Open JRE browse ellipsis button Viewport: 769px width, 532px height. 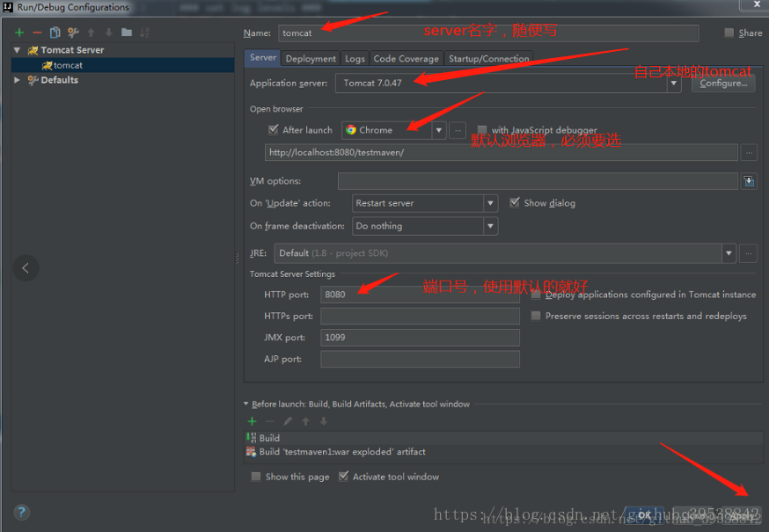pos(749,253)
